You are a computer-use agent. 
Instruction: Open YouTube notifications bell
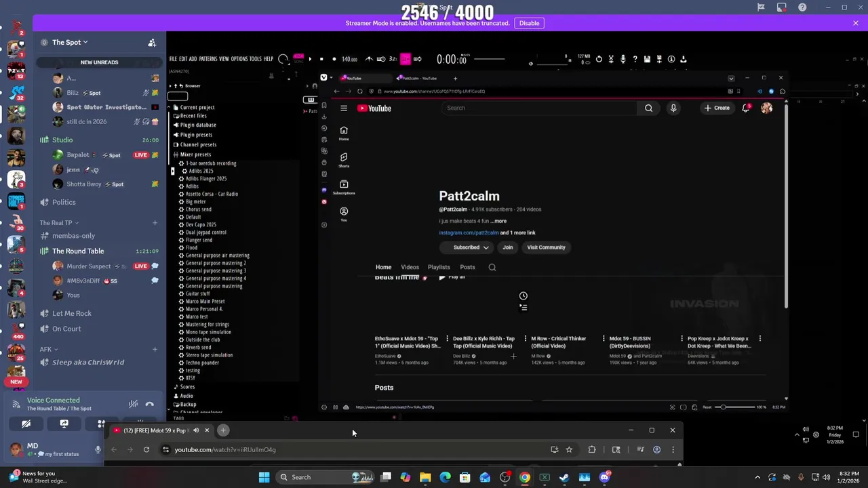(746, 108)
